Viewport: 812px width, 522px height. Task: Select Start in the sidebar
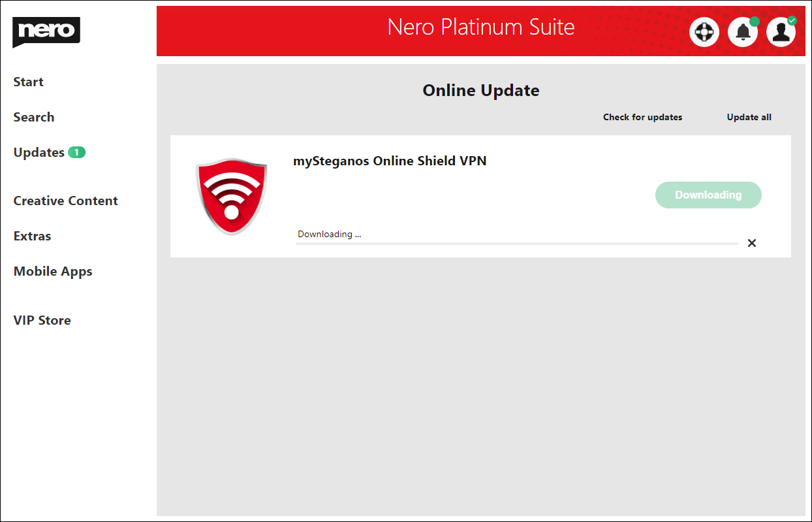tap(28, 82)
